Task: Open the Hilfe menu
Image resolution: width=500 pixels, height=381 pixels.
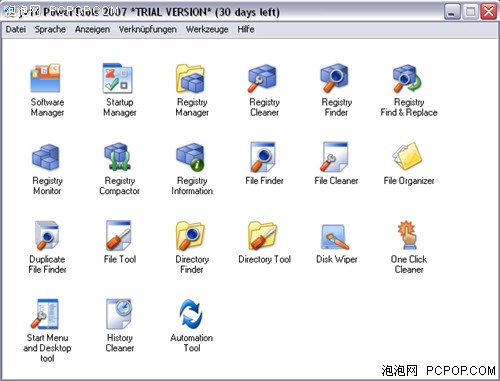Action: [246, 29]
